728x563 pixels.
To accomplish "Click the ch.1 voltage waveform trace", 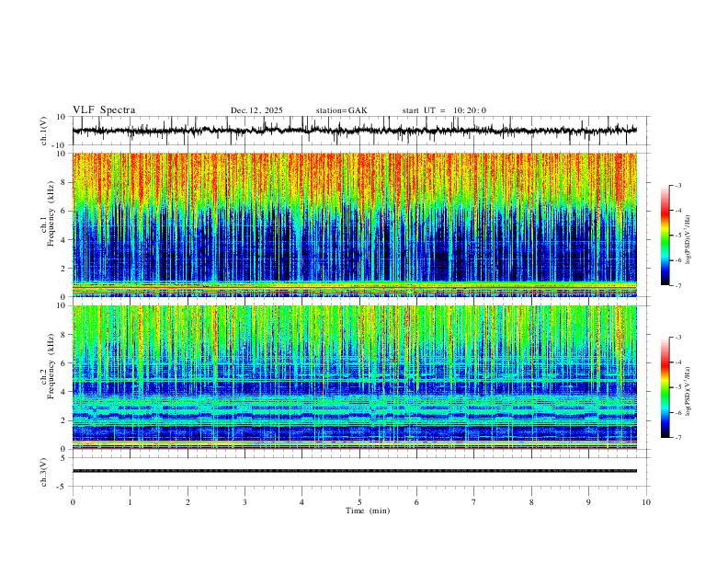I will tap(354, 131).
